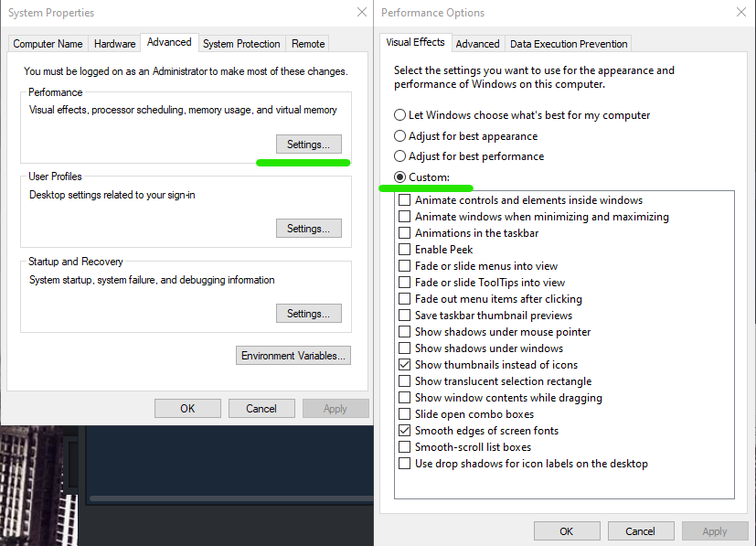
Task: Select the Custom radio option
Action: point(421,177)
